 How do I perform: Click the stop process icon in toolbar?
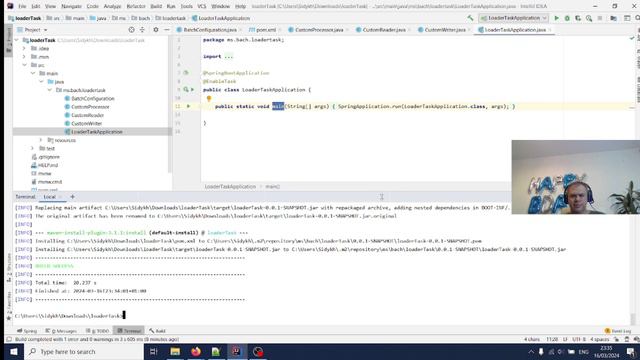tap(600, 18)
